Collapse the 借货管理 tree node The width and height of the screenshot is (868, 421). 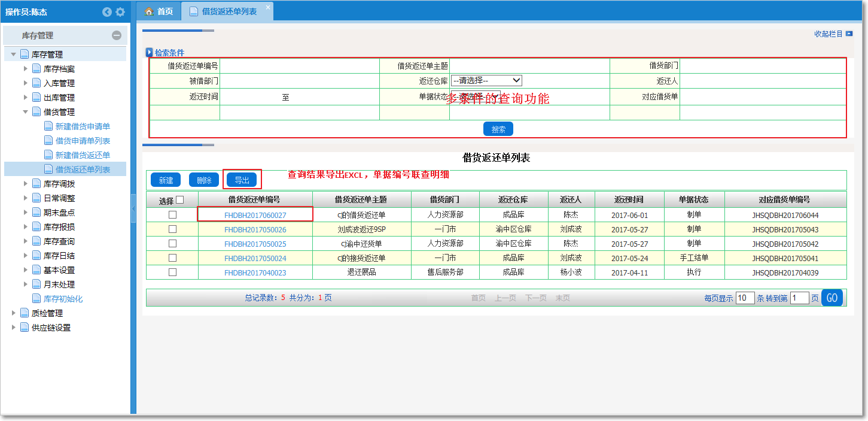click(26, 112)
